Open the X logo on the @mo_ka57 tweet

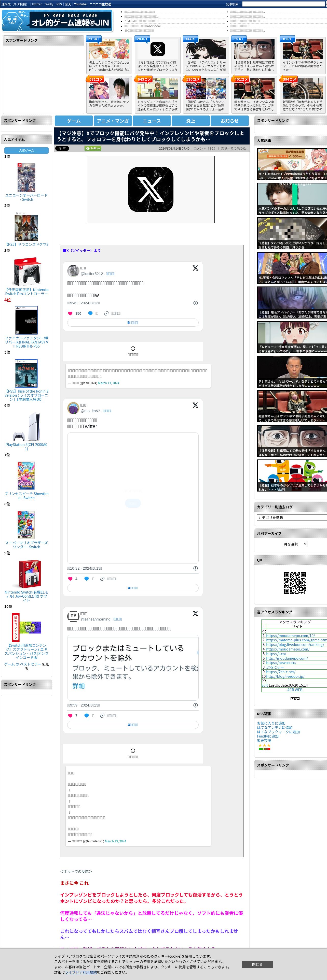click(x=195, y=405)
